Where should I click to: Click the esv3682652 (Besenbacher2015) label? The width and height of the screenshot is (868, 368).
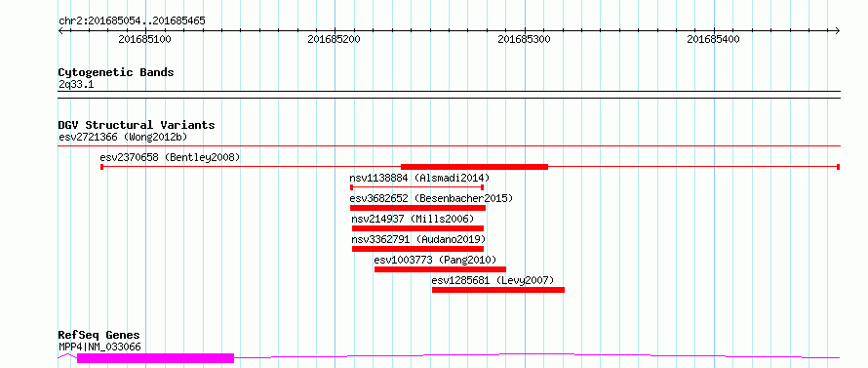[431, 198]
